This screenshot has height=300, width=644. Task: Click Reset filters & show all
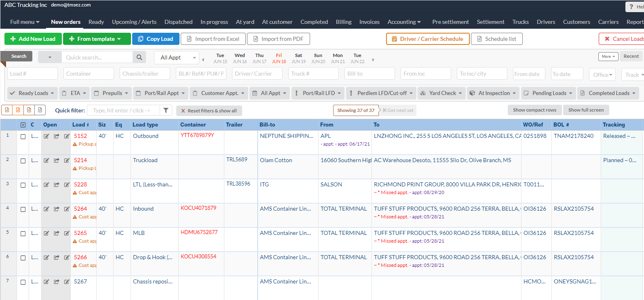209,111
